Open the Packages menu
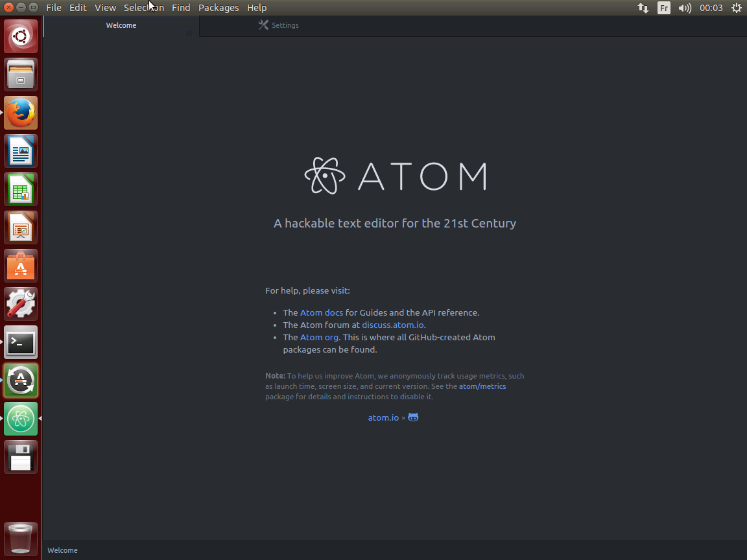The height and width of the screenshot is (560, 747). tap(219, 8)
